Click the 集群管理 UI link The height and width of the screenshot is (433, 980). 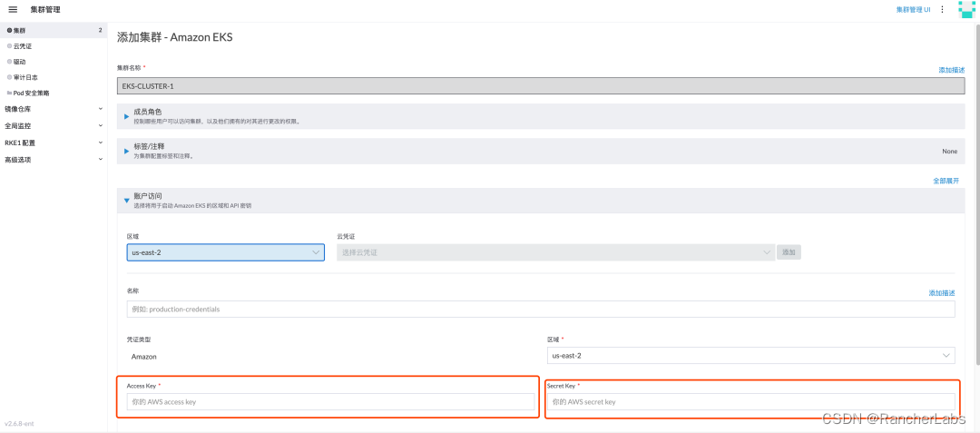point(913,9)
